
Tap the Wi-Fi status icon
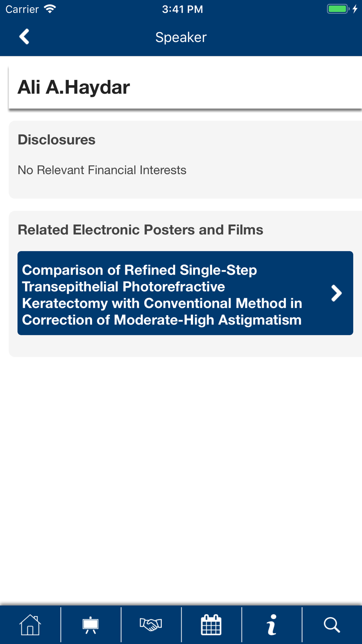[50, 9]
